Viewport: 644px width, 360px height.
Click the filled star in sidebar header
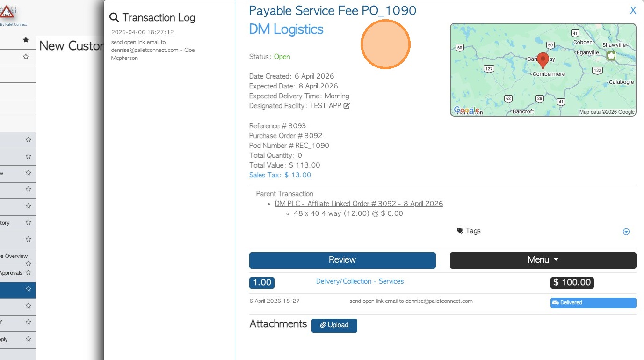(x=26, y=40)
